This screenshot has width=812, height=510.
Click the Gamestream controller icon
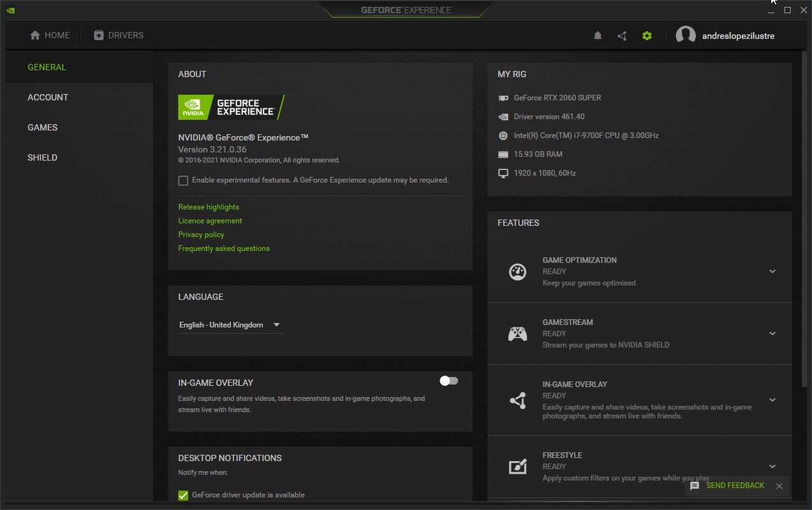tap(517, 333)
